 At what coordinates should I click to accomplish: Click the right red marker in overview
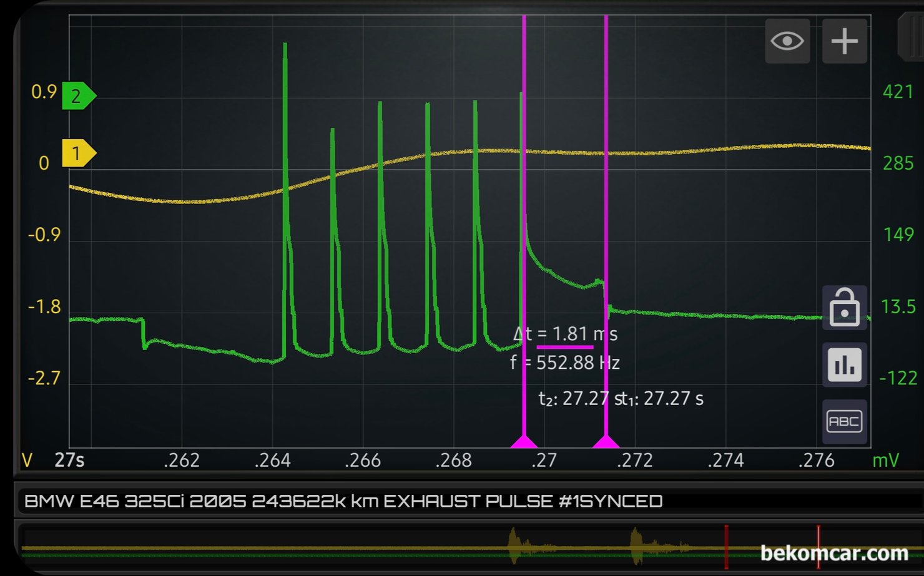tap(818, 547)
